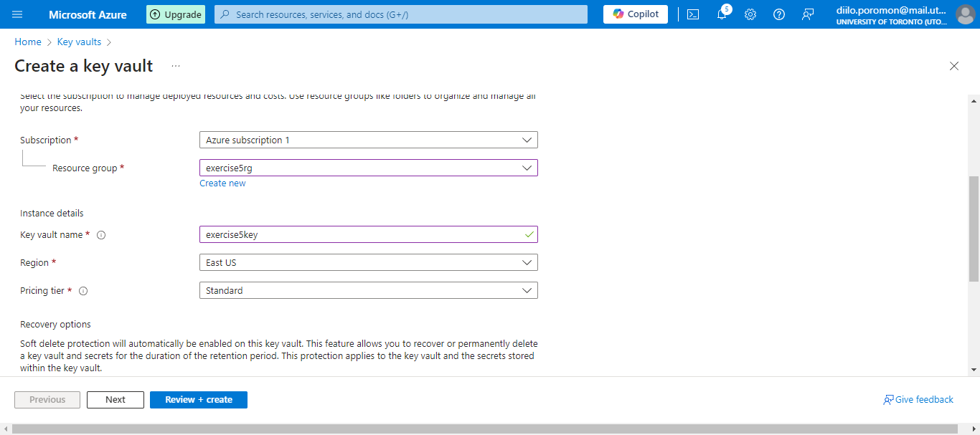The height and width of the screenshot is (435, 980).
Task: Open the Pricing tier dropdown
Action: pyautogui.click(x=369, y=290)
